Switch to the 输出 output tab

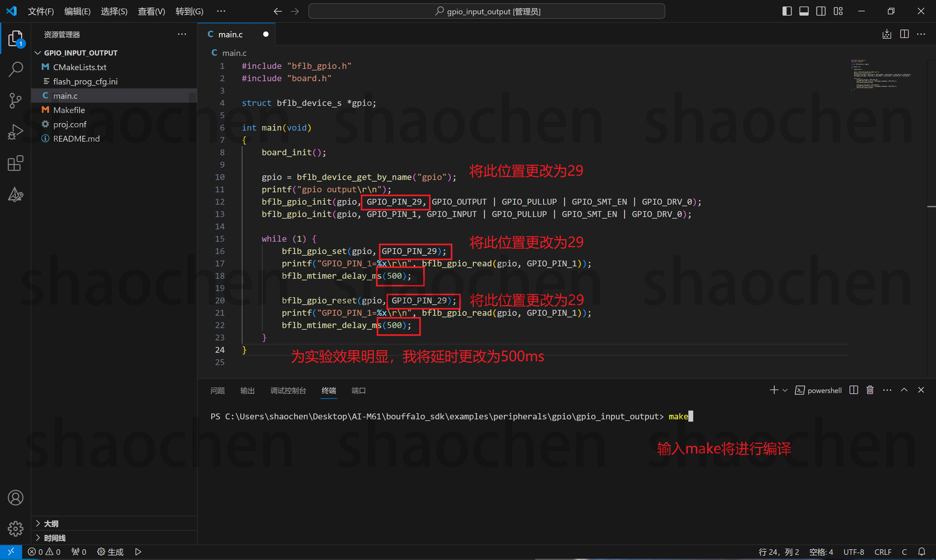(x=247, y=390)
